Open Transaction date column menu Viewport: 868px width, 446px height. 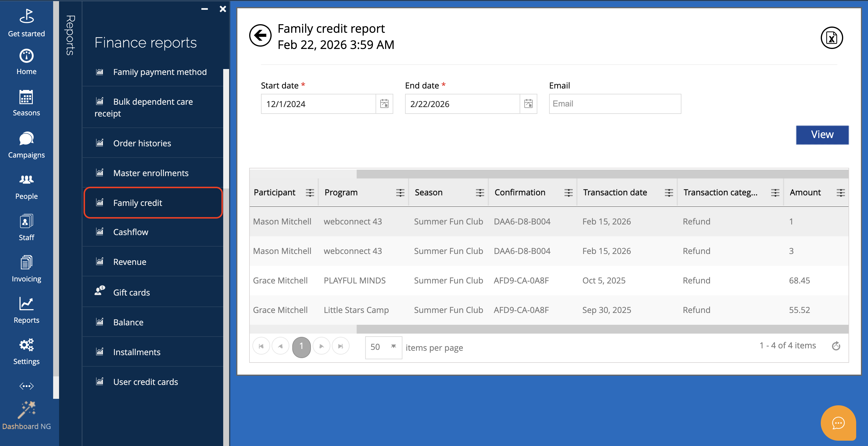click(x=668, y=193)
